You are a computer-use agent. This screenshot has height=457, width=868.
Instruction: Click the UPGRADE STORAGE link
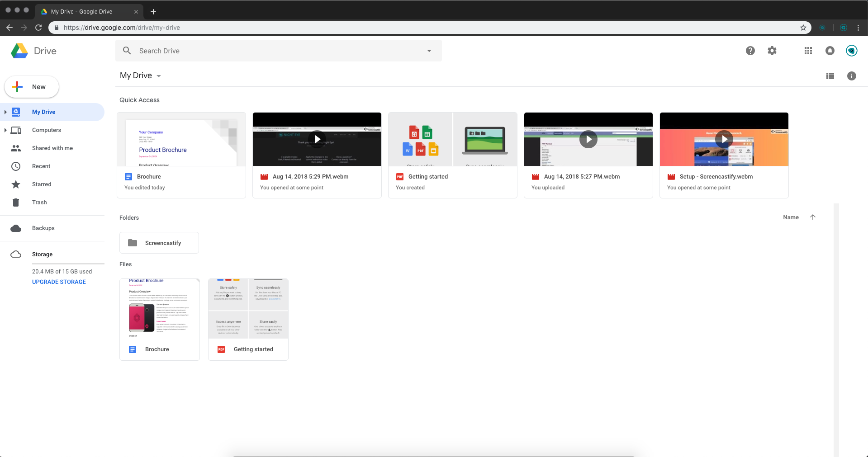pyautogui.click(x=59, y=282)
